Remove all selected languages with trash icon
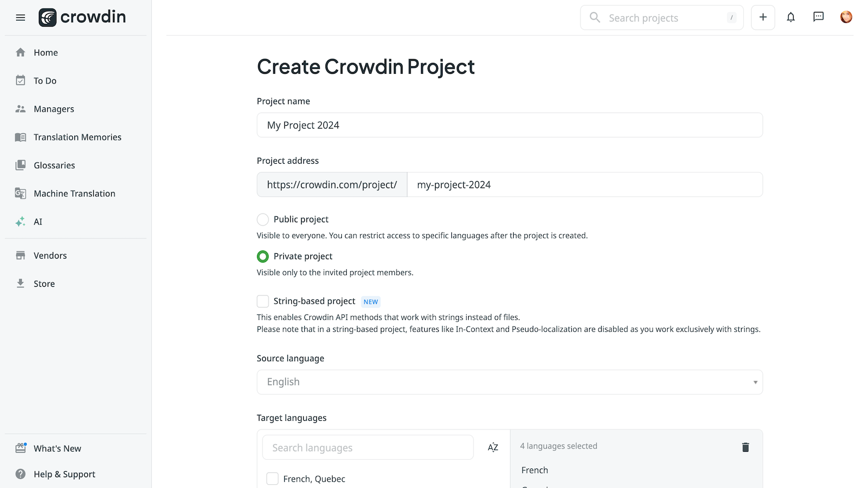The height and width of the screenshot is (488, 868). coord(745,447)
